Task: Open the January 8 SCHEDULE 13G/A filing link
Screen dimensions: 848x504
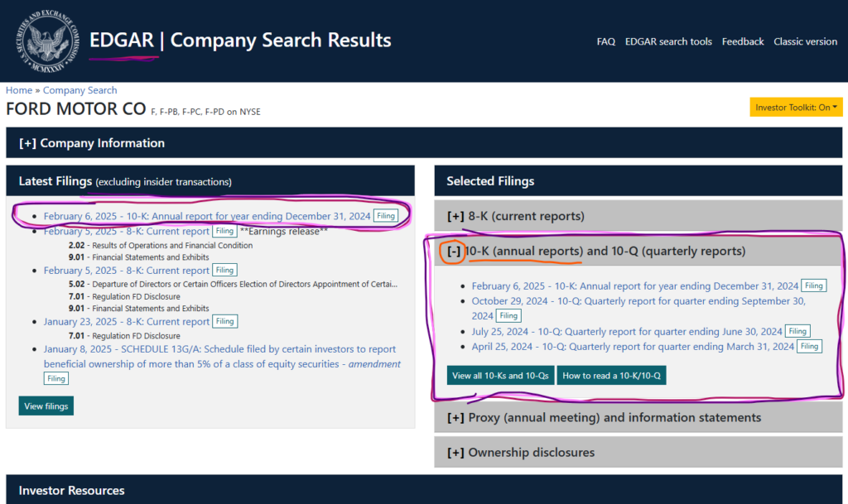Action: (x=222, y=357)
